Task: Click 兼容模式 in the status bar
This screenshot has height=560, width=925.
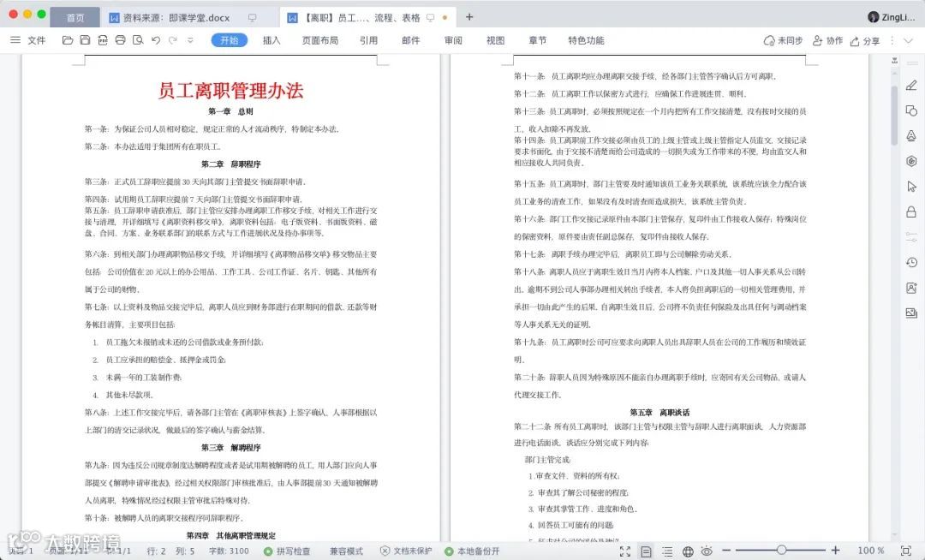Action: coord(346,551)
